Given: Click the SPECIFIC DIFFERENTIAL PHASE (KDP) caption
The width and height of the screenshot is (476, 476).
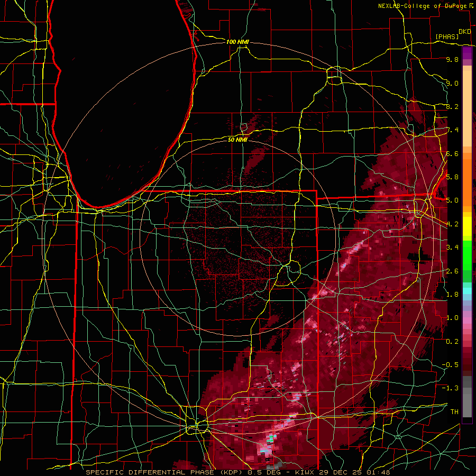Looking at the screenshot, I should tap(165, 472).
